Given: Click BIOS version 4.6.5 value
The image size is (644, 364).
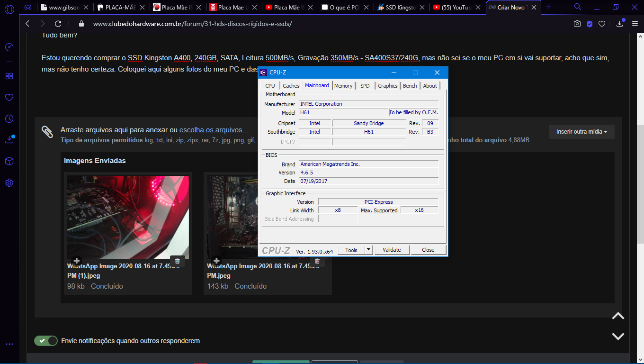Looking at the screenshot, I should 368,173.
